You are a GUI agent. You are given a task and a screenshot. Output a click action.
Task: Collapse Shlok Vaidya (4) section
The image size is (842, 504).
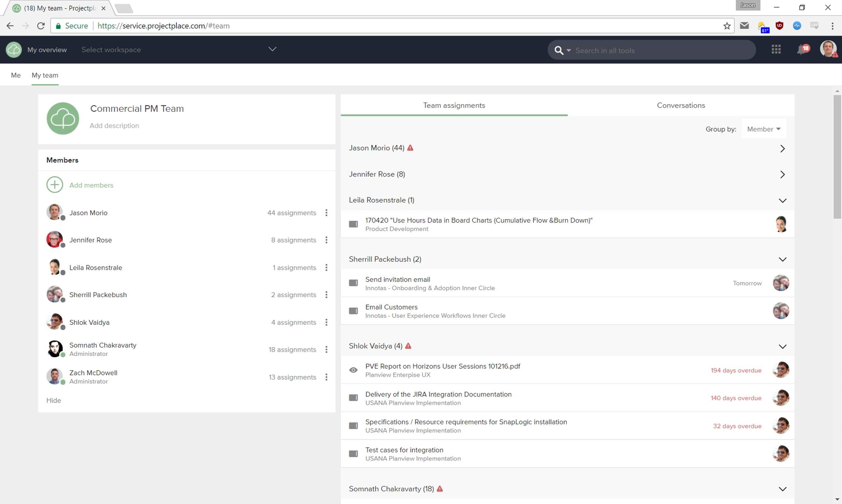click(782, 347)
